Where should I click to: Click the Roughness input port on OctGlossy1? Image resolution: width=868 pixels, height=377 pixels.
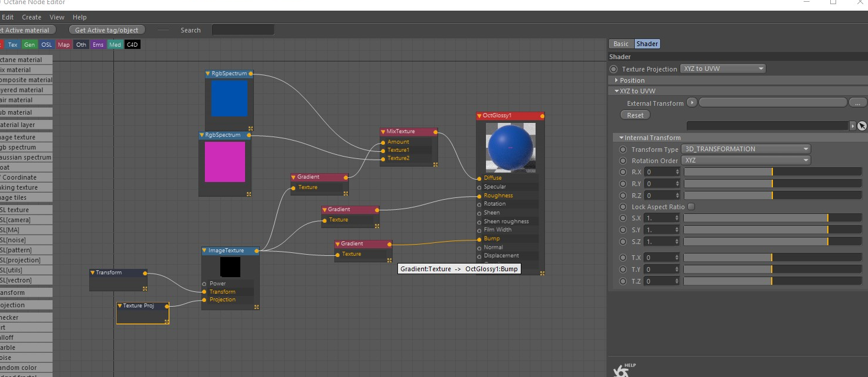479,196
